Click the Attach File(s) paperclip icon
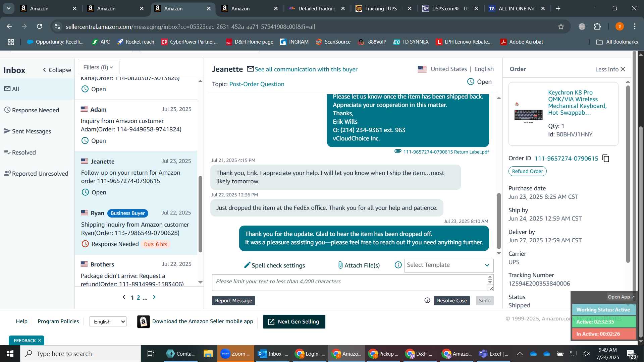The image size is (644, 362). (x=340, y=265)
